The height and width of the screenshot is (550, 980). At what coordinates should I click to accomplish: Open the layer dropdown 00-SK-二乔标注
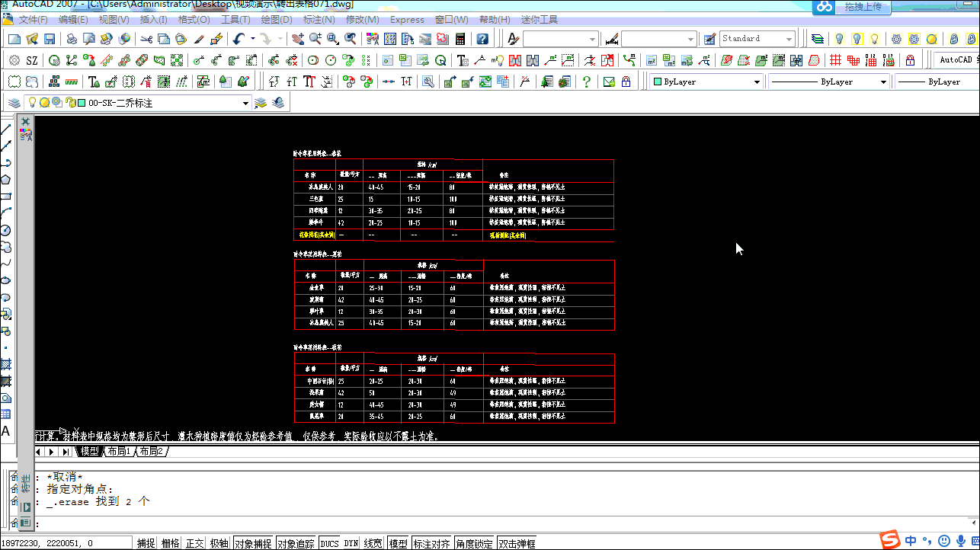137,103
